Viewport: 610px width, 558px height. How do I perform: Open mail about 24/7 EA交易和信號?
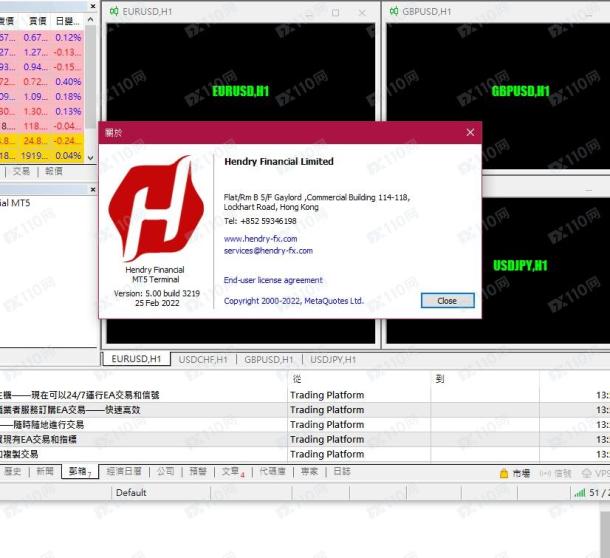(x=80, y=395)
